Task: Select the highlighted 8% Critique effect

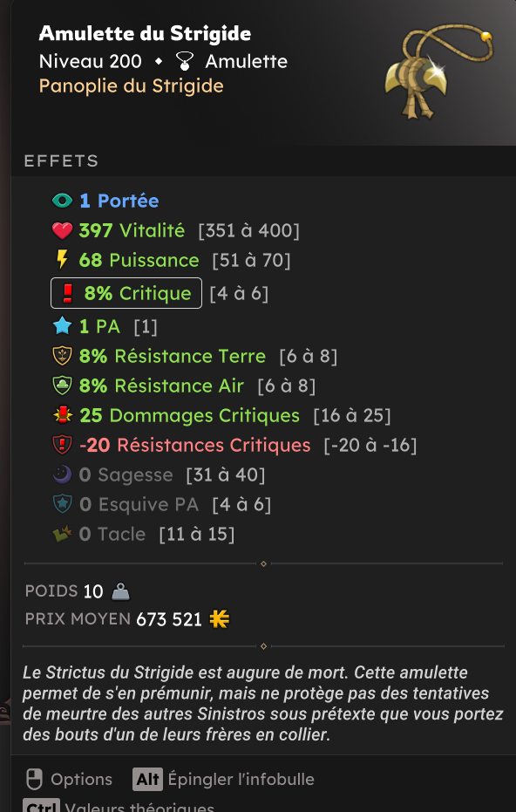Action: (x=126, y=293)
